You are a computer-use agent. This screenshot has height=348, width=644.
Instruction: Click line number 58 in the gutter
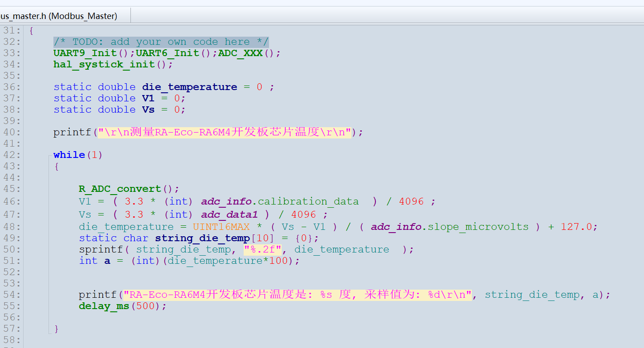[10, 339]
